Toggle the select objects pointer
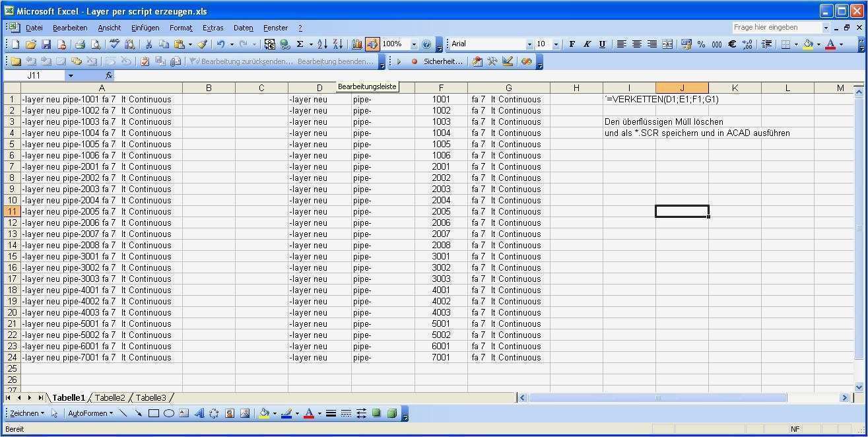 pos(55,413)
